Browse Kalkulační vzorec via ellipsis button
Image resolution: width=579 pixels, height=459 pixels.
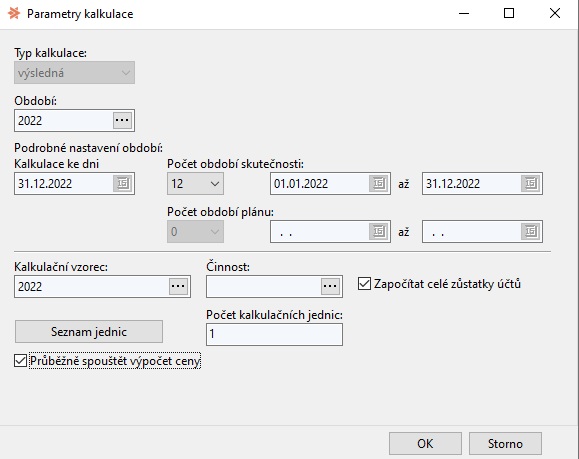(x=178, y=286)
